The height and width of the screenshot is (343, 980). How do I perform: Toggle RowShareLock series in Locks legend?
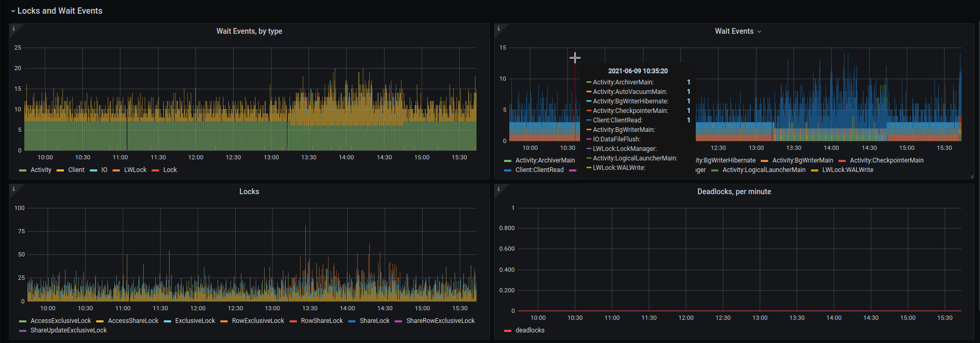(322, 321)
